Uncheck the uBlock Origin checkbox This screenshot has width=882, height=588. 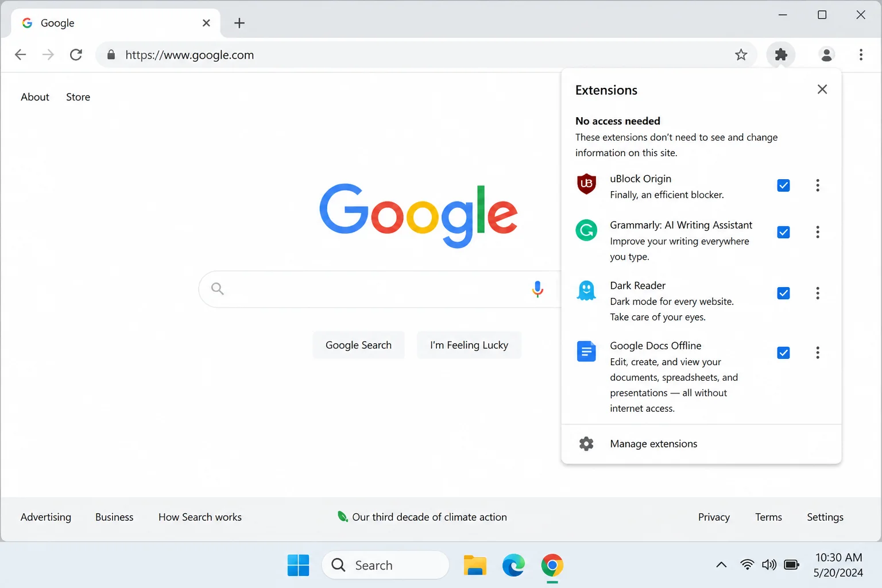(x=783, y=185)
